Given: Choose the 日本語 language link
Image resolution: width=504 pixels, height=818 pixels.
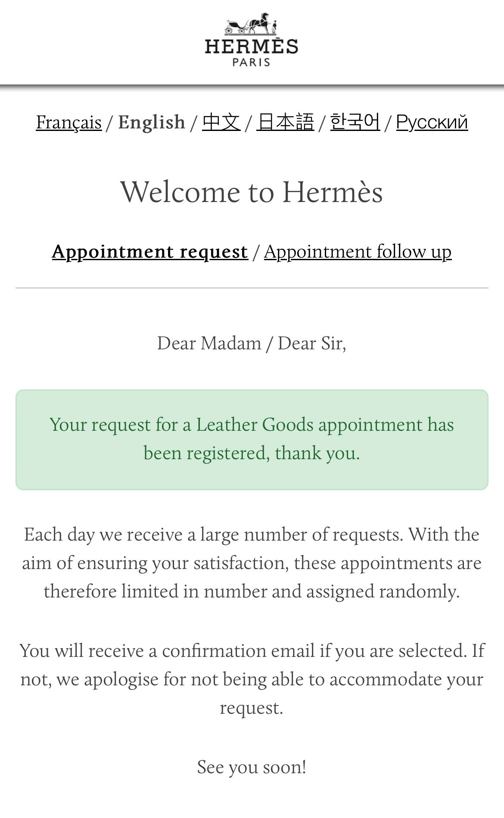Looking at the screenshot, I should pos(285,122).
